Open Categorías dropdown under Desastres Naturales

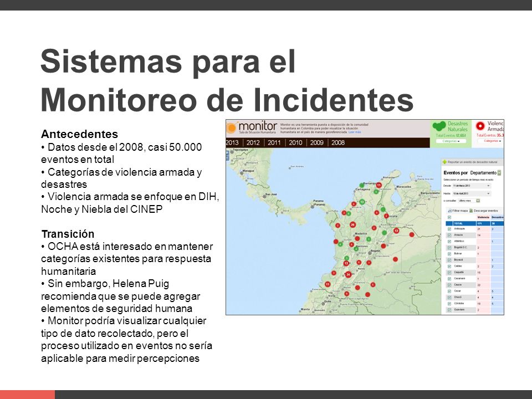(451, 141)
